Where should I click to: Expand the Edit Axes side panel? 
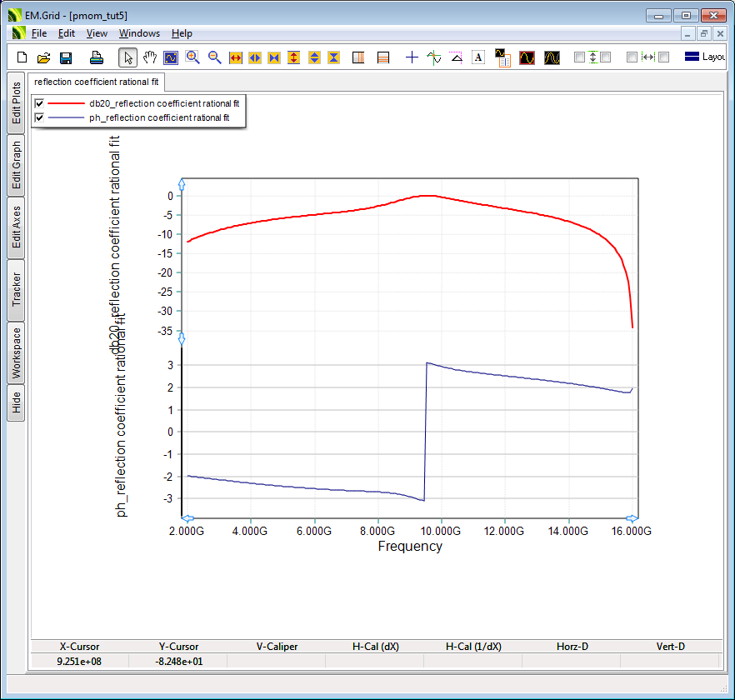16,227
